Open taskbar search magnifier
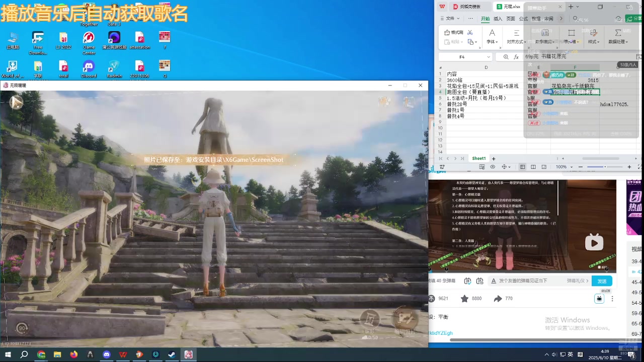 (x=24, y=354)
